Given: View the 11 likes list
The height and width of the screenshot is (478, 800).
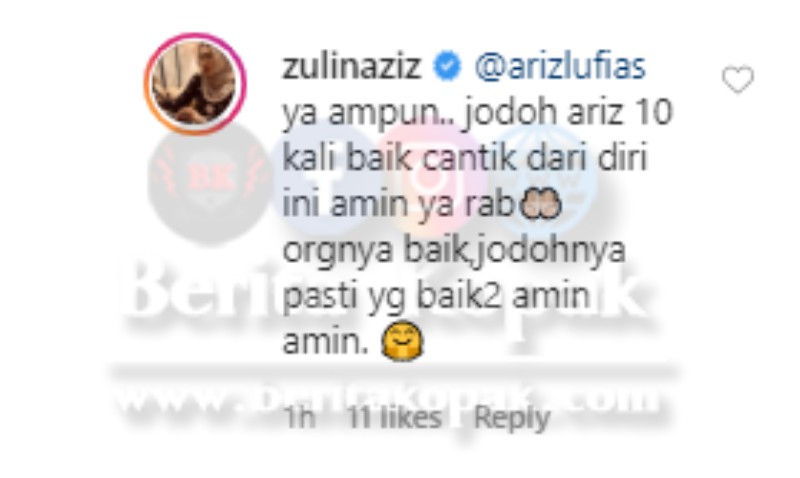Looking at the screenshot, I should pos(394,418).
